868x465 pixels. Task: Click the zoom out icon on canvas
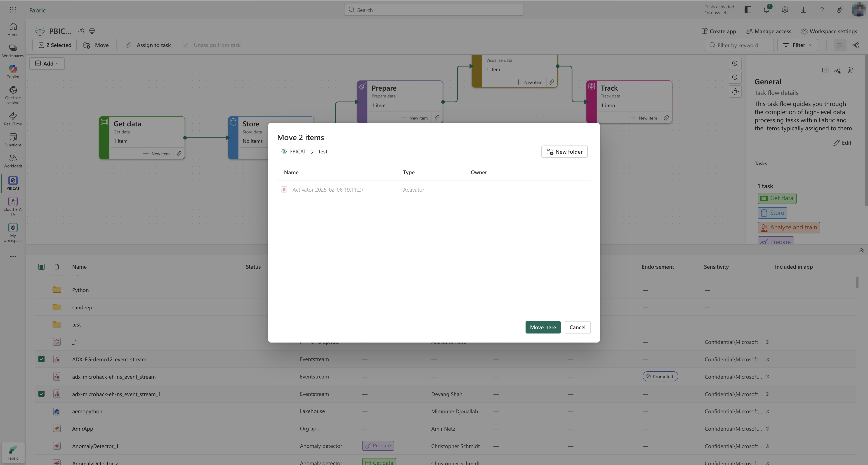pyautogui.click(x=735, y=77)
